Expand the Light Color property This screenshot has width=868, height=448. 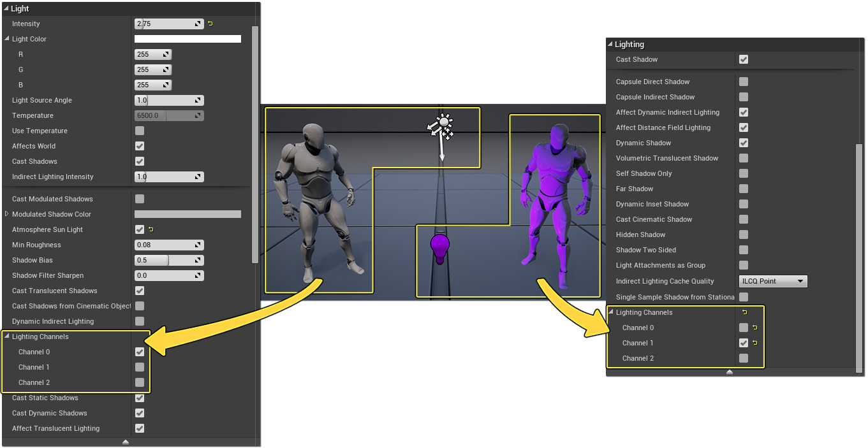[x=7, y=39]
